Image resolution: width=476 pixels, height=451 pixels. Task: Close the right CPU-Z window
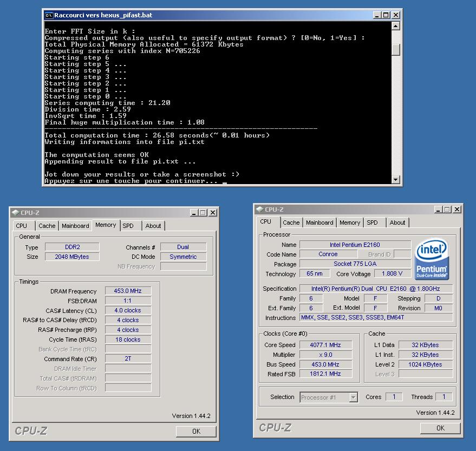[x=457, y=210]
